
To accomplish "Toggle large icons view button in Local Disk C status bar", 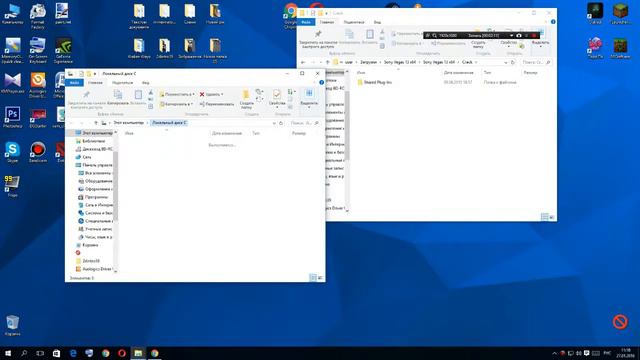I will [320, 278].
